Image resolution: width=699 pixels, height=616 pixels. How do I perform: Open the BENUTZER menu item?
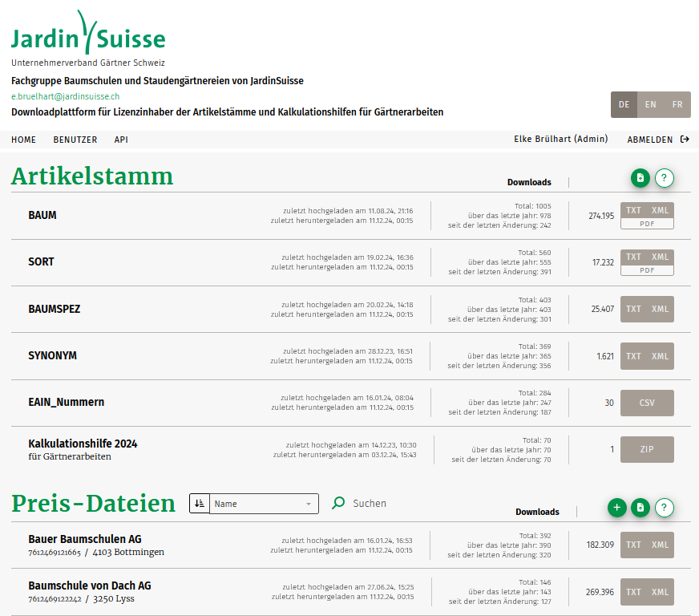(75, 140)
